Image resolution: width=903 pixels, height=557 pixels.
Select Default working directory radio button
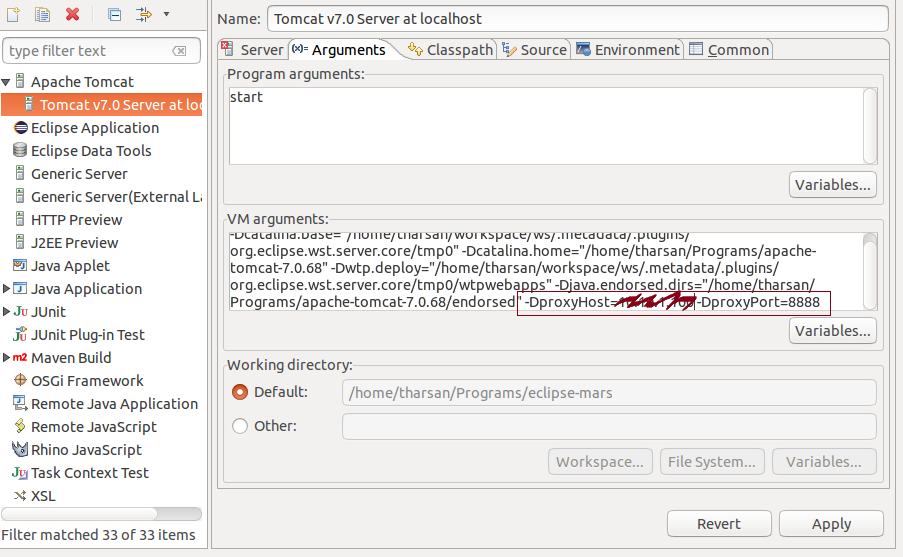[x=240, y=392]
